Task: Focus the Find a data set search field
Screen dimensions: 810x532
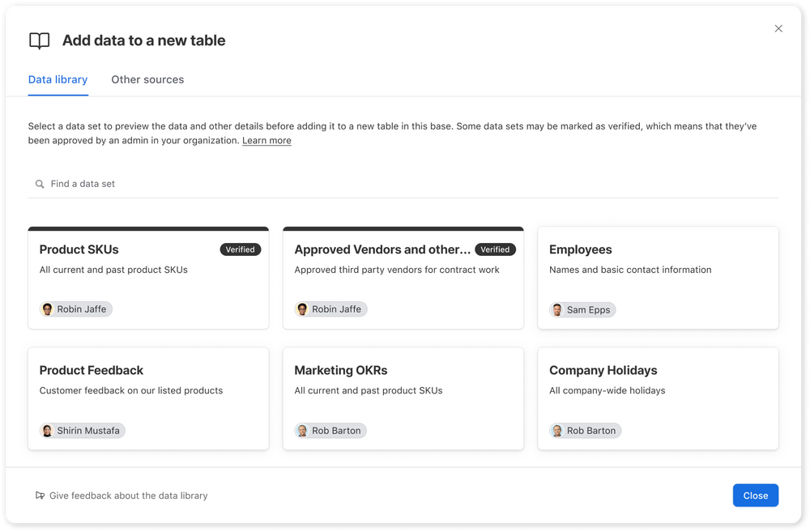Action: point(403,184)
